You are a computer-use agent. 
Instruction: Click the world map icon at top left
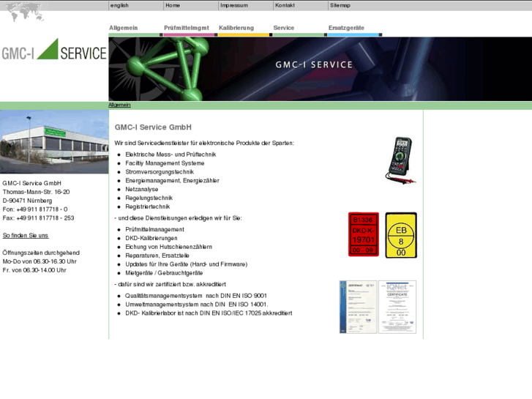23,12
